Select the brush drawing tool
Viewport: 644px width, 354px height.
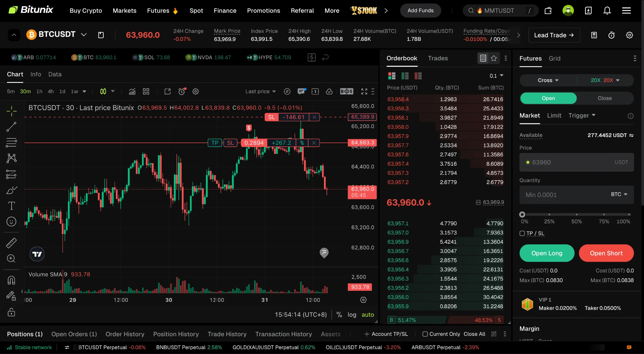tap(11, 190)
